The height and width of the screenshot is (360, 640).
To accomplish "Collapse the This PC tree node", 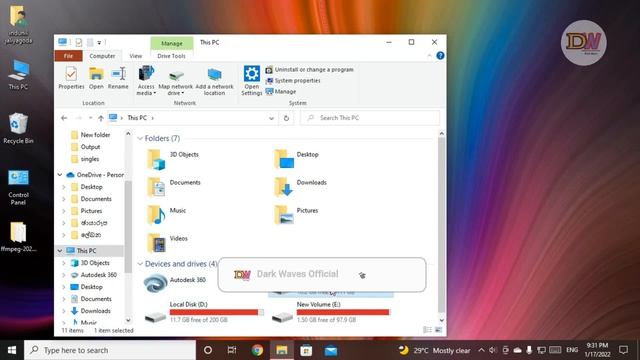I will pos(60,251).
